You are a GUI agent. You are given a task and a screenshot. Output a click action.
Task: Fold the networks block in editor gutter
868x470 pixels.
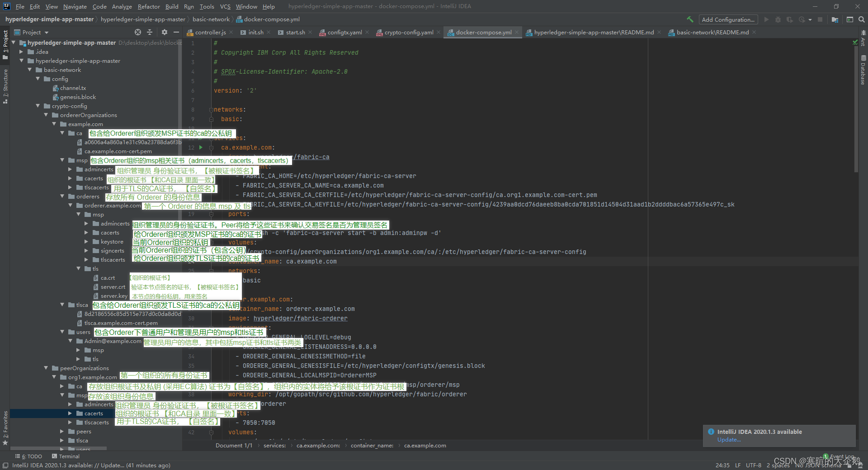[x=211, y=109]
